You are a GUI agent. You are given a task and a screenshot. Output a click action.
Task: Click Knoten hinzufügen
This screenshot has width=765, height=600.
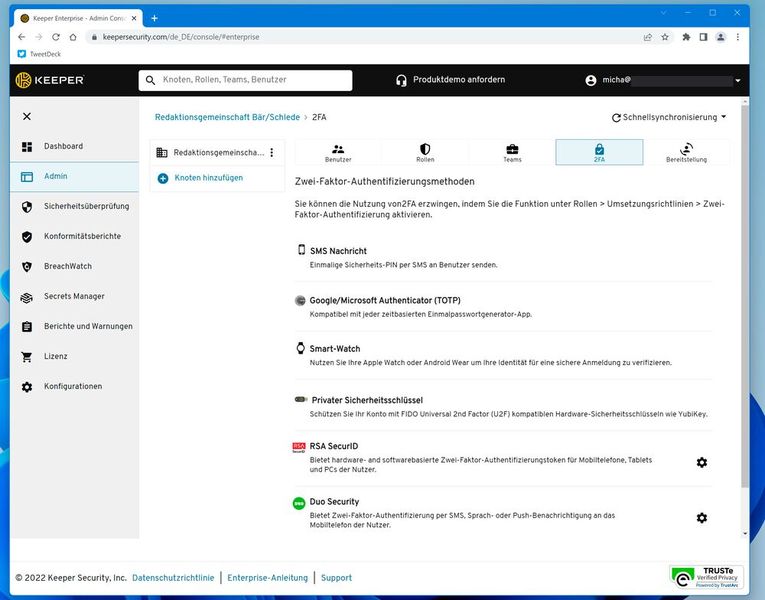pyautogui.click(x=208, y=178)
